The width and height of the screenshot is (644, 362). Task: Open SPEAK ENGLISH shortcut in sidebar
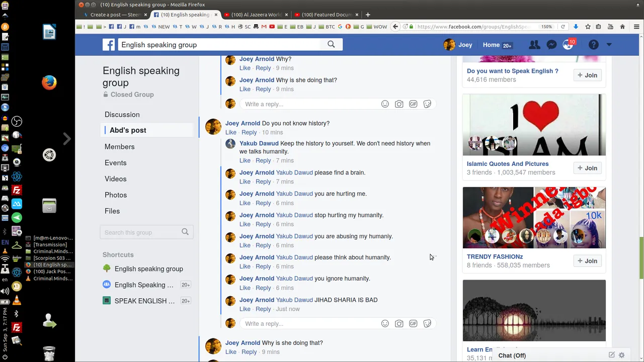(144, 301)
